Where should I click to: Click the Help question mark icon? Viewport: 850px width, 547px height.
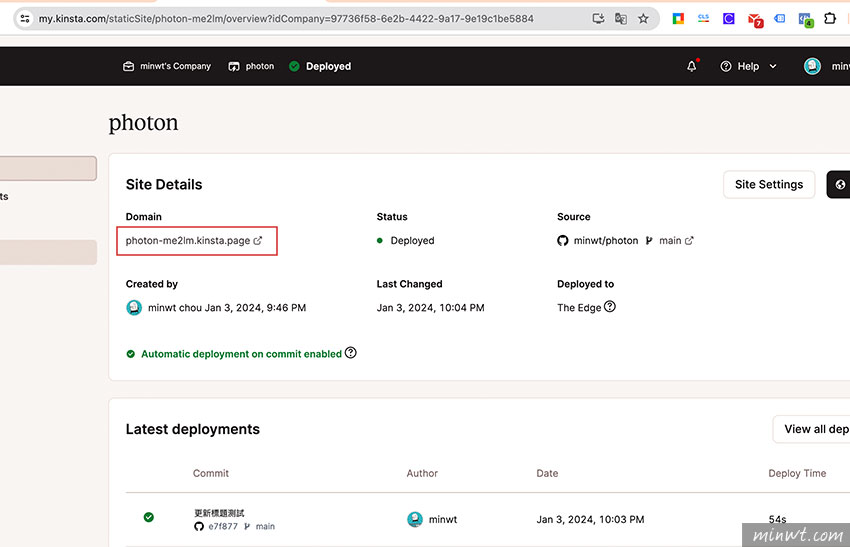725,66
